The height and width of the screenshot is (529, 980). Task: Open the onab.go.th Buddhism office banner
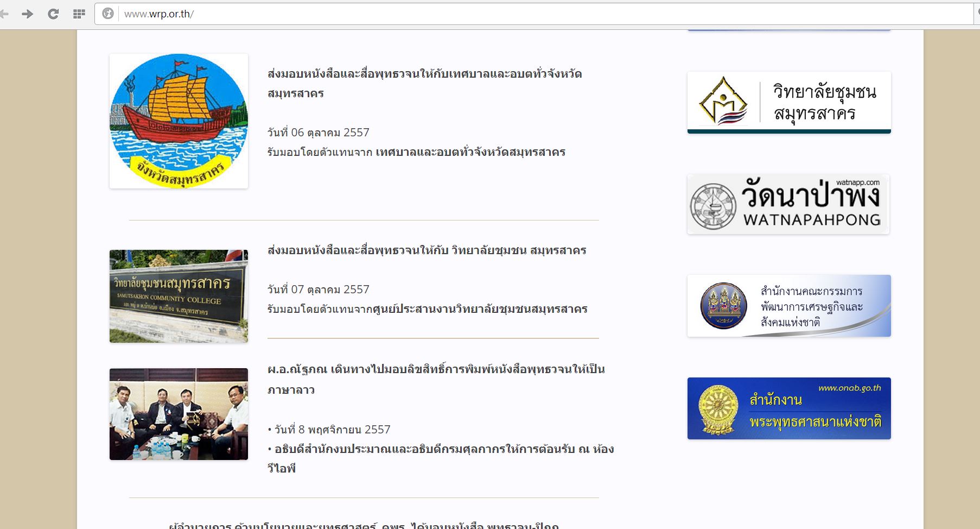789,408
